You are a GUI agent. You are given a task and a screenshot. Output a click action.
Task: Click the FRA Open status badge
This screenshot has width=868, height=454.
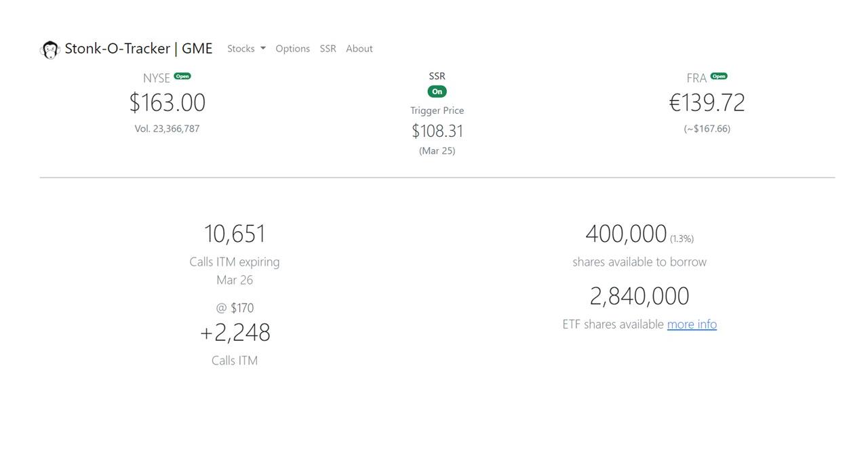(x=719, y=77)
